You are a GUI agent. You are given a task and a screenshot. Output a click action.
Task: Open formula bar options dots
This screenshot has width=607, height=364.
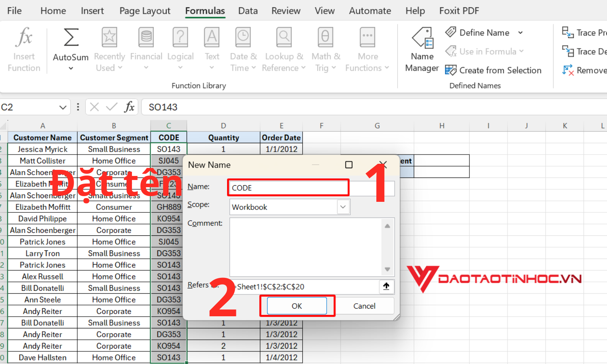click(x=78, y=107)
